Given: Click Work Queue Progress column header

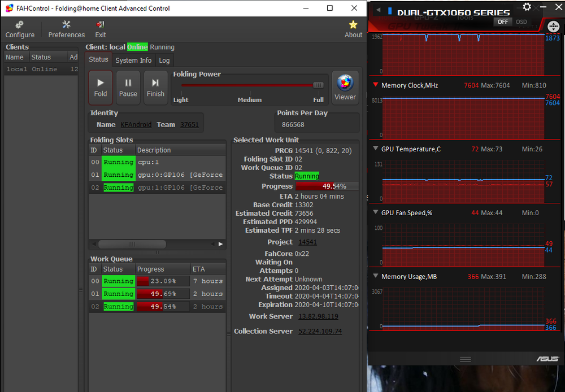Looking at the screenshot, I should click(163, 269).
